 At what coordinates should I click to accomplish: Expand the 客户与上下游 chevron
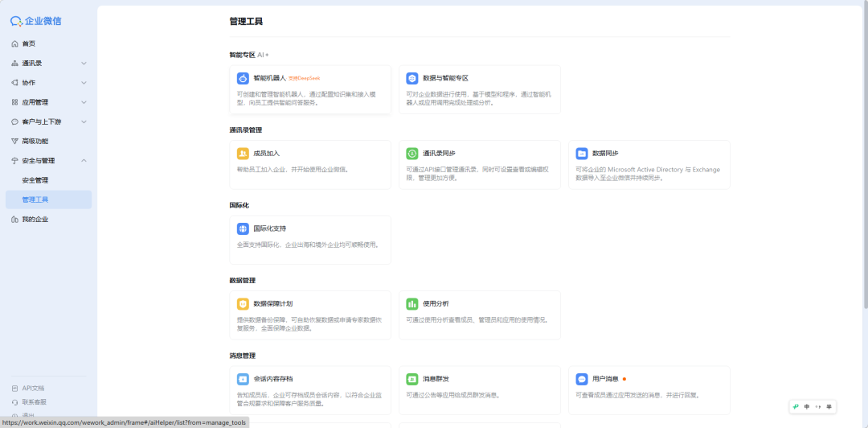pos(84,121)
